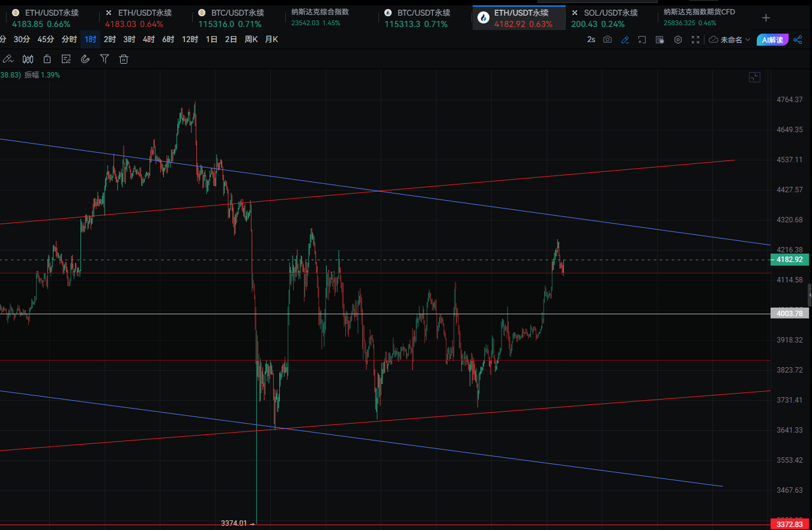Enter fullscreen chart mode
Viewport: 812px width, 530px height.
tap(695, 40)
